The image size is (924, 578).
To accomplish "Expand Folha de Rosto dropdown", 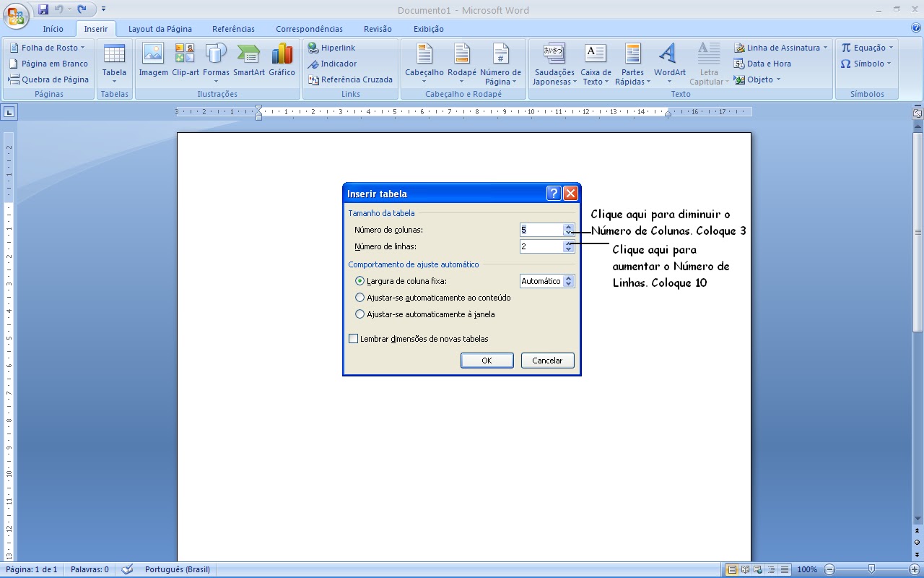I will coord(82,48).
